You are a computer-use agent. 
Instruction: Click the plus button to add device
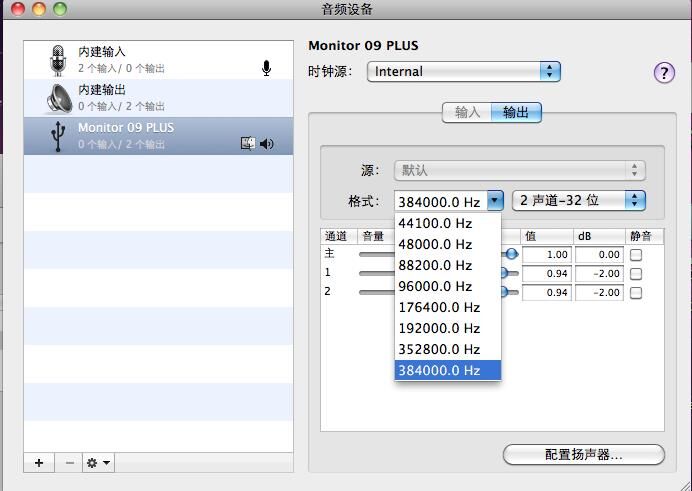(x=39, y=463)
